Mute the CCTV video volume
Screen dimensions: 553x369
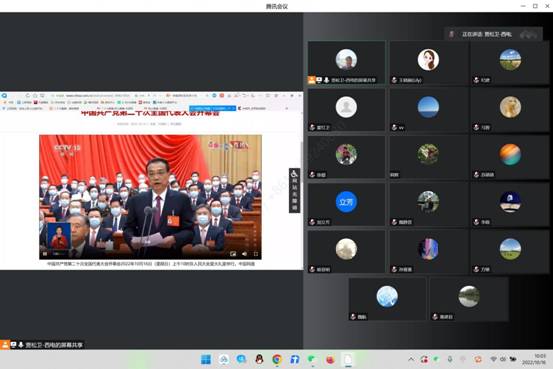tap(244, 254)
